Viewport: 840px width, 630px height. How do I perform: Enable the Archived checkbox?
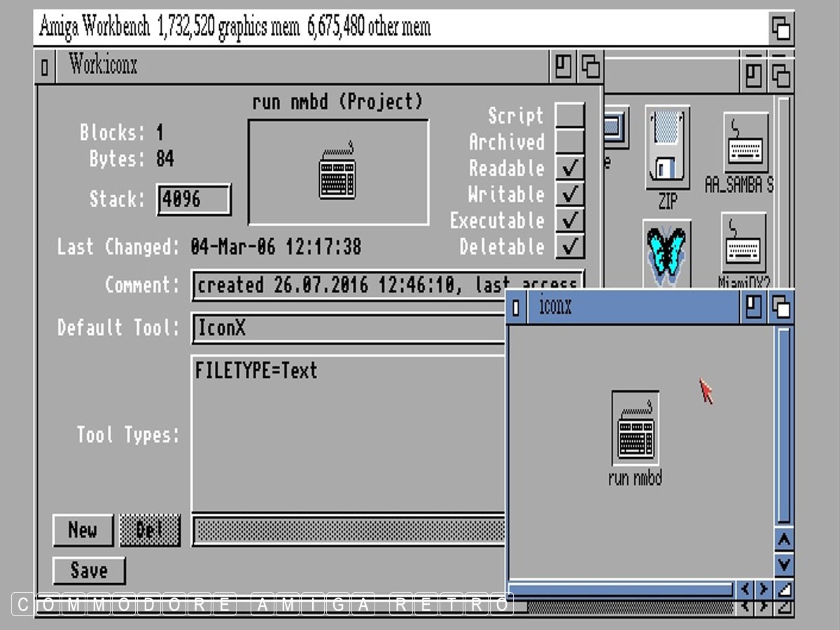click(x=570, y=142)
